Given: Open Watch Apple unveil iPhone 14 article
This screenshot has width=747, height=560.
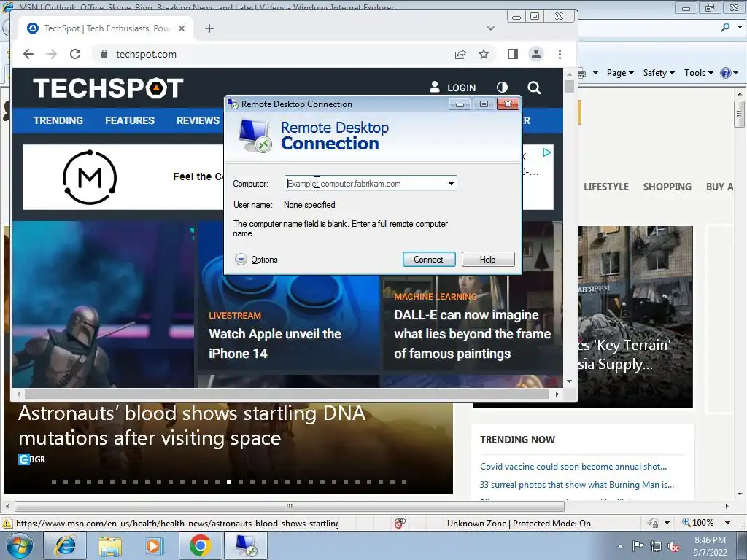Looking at the screenshot, I should coord(275,343).
